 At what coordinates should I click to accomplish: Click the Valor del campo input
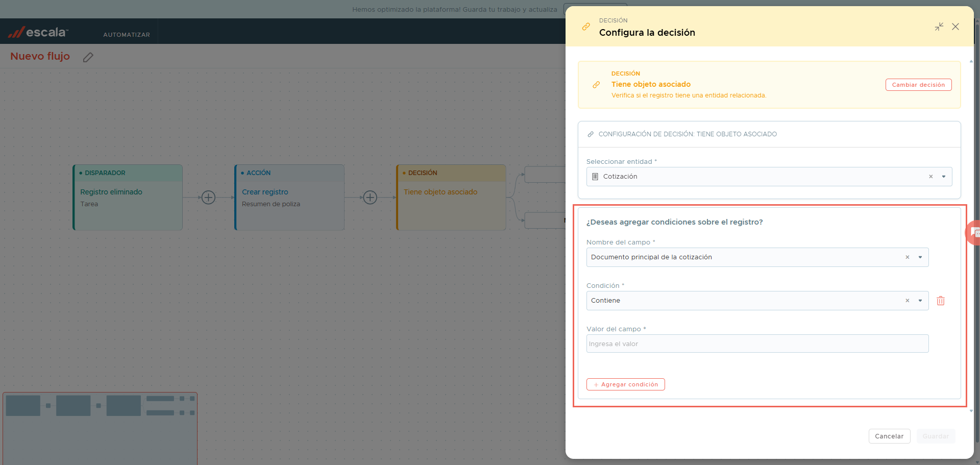pos(757,344)
